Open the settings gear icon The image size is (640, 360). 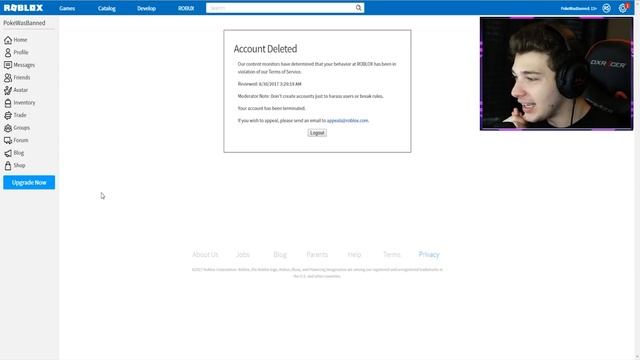pyautogui.click(x=622, y=8)
